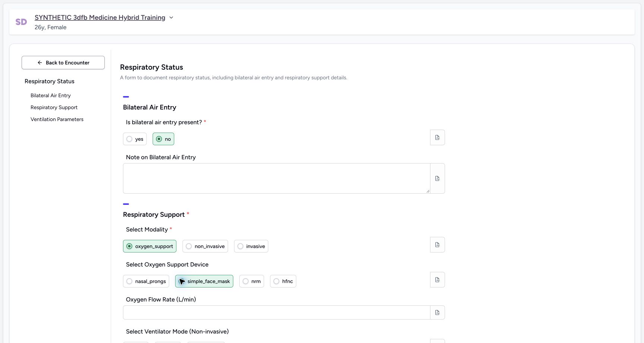Click the SD patient avatar
Screen dimensions: 644x343
[21, 22]
